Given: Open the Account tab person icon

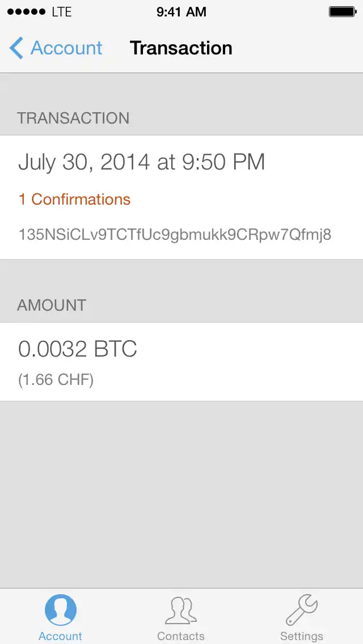Looking at the screenshot, I should 60,610.
